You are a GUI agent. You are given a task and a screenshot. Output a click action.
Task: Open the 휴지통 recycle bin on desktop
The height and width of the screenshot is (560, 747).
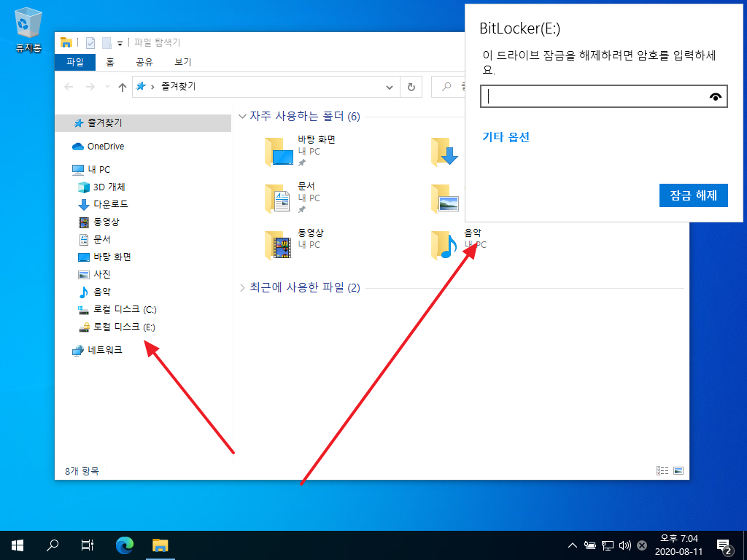coord(28,29)
